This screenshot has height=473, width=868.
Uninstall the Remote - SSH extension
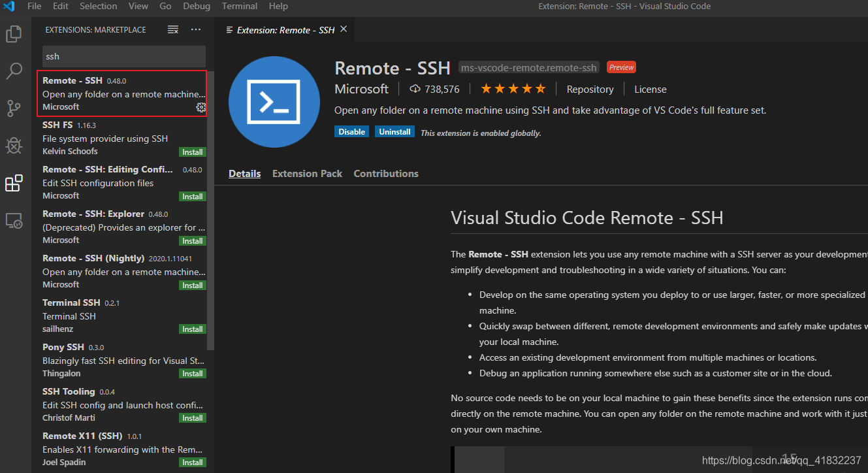point(395,132)
